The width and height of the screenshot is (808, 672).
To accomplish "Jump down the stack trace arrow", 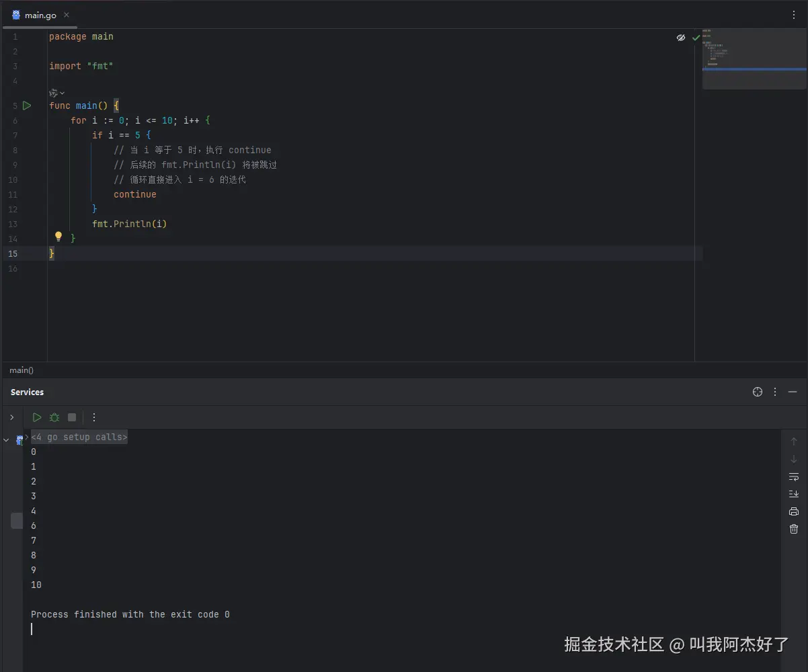I will click(794, 459).
